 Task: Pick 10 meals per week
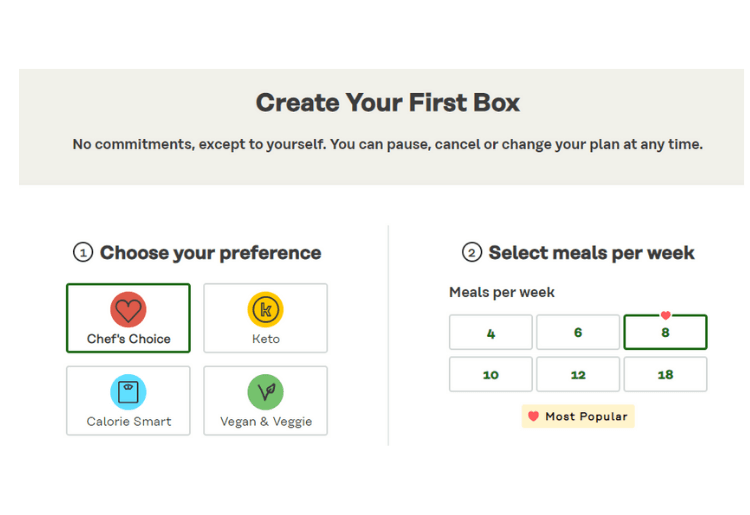coord(490,375)
